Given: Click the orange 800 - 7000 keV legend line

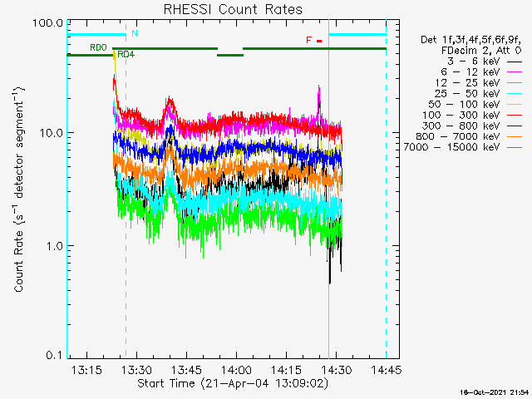Looking at the screenshot, I should coord(515,137).
